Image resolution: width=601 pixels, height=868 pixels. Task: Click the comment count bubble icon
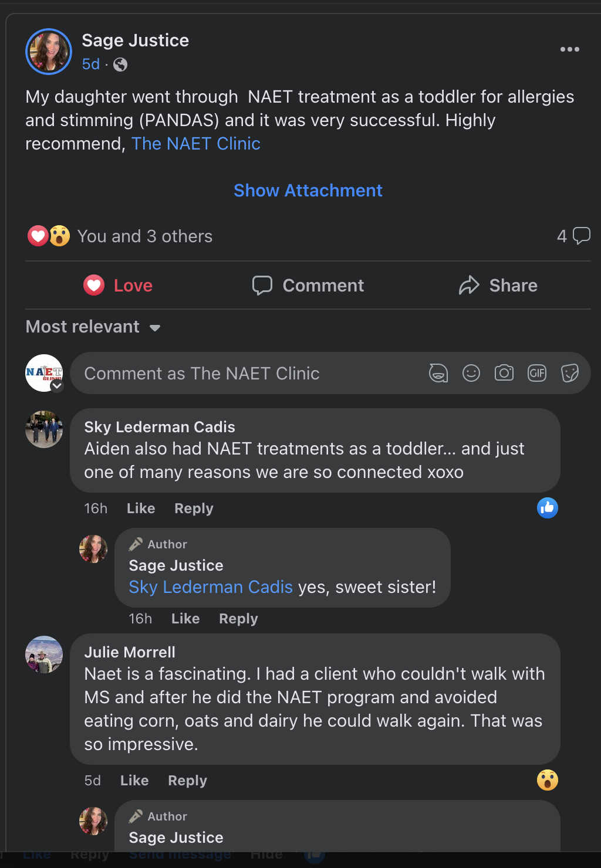pyautogui.click(x=581, y=236)
